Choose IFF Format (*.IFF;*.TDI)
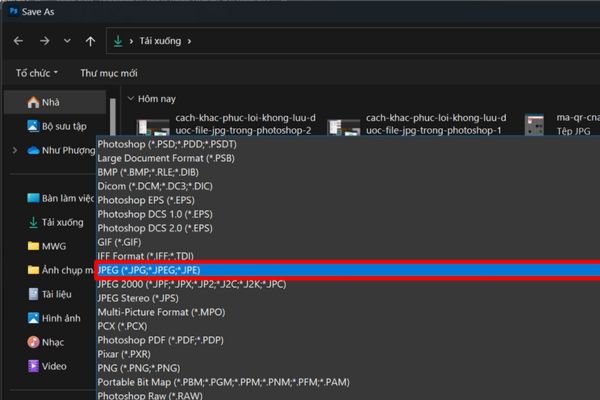600x400 pixels. tap(348, 256)
